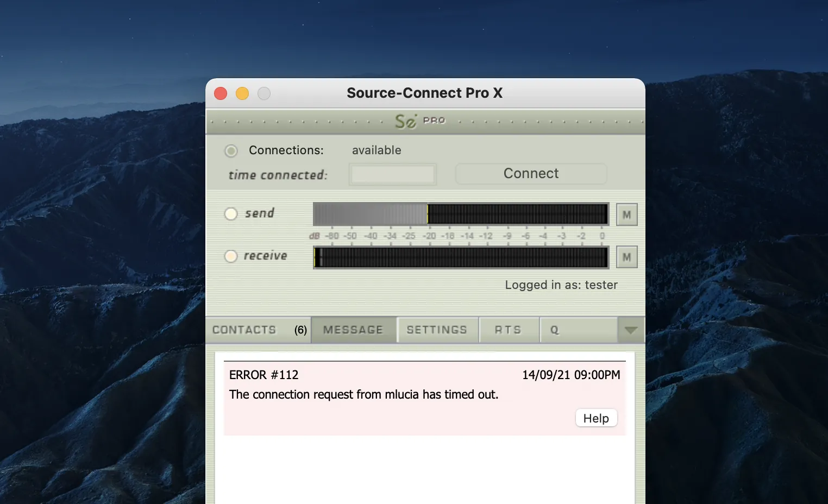Click the 'Logged in as: tester' text
The width and height of the screenshot is (828, 504).
561,285
